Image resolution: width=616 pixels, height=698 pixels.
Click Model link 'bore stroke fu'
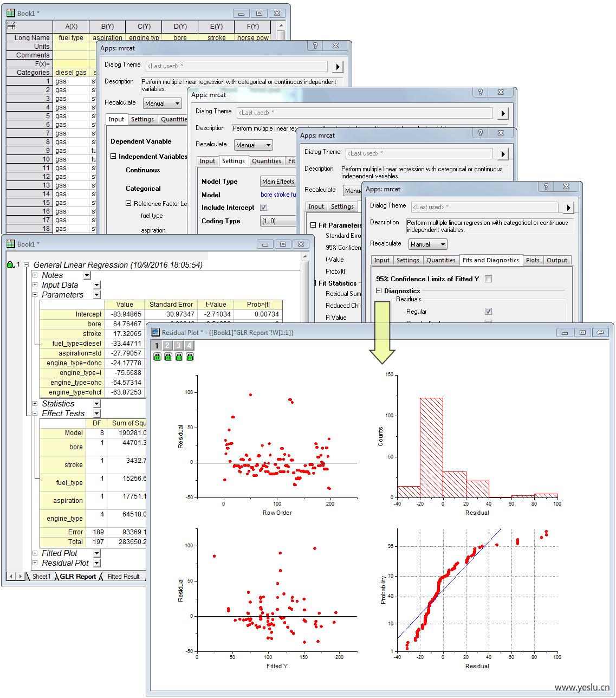point(278,195)
